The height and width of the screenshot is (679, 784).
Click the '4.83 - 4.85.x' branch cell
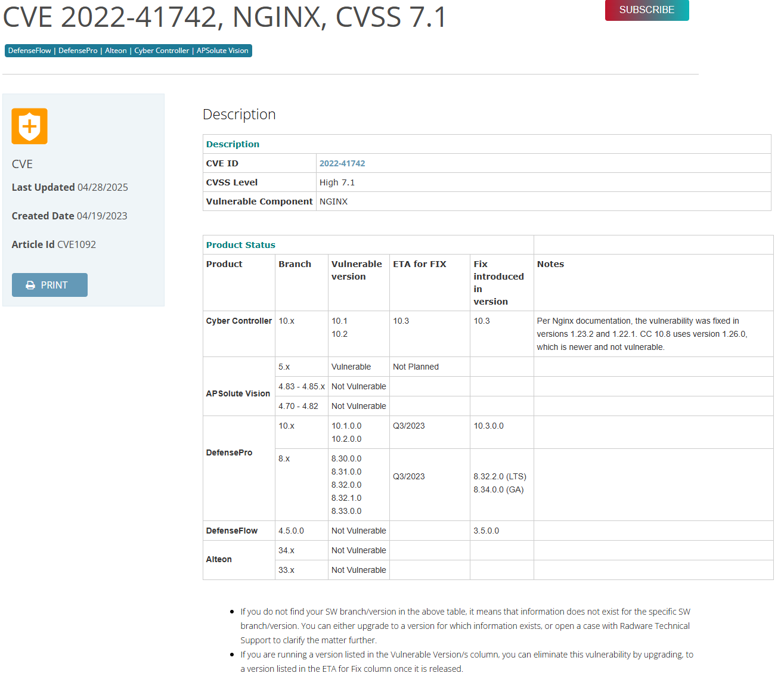click(x=302, y=386)
